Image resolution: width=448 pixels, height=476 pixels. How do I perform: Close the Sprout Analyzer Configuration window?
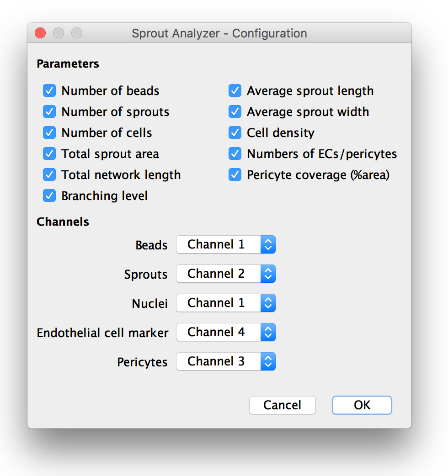[x=40, y=33]
